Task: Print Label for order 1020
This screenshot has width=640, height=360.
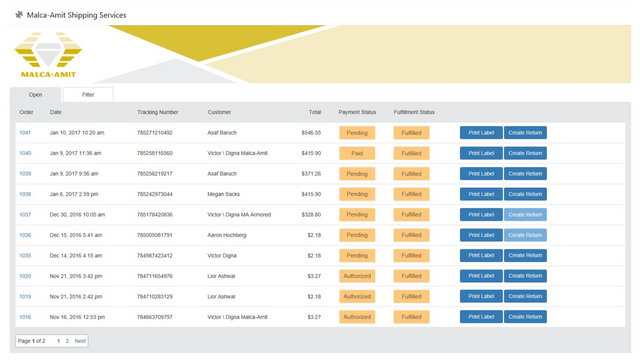Action: [x=481, y=276]
